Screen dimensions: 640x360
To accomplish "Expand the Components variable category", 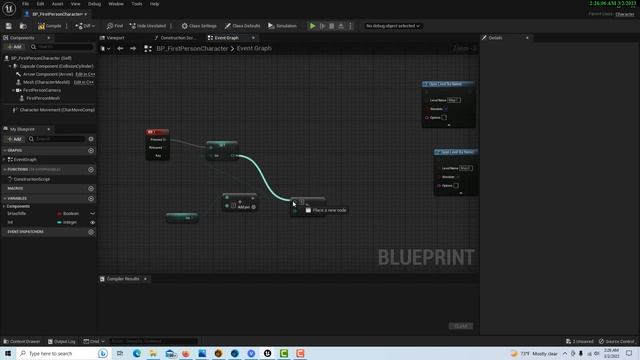I will (x=4, y=207).
